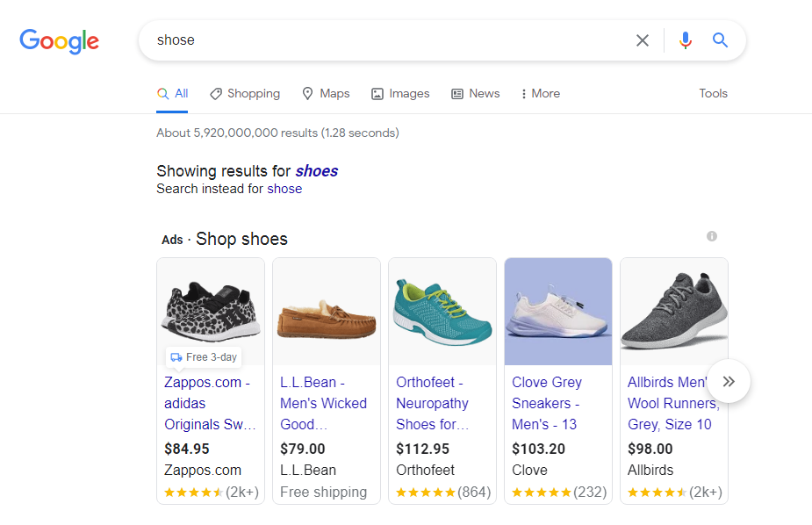Open Orthofeet Neuropathy Shoes link

[433, 403]
